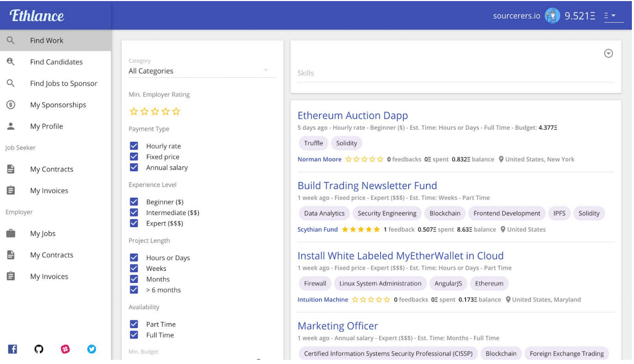Click the location pin next to United States, New York
Viewport: 634px width, 364px height.
coord(501,160)
